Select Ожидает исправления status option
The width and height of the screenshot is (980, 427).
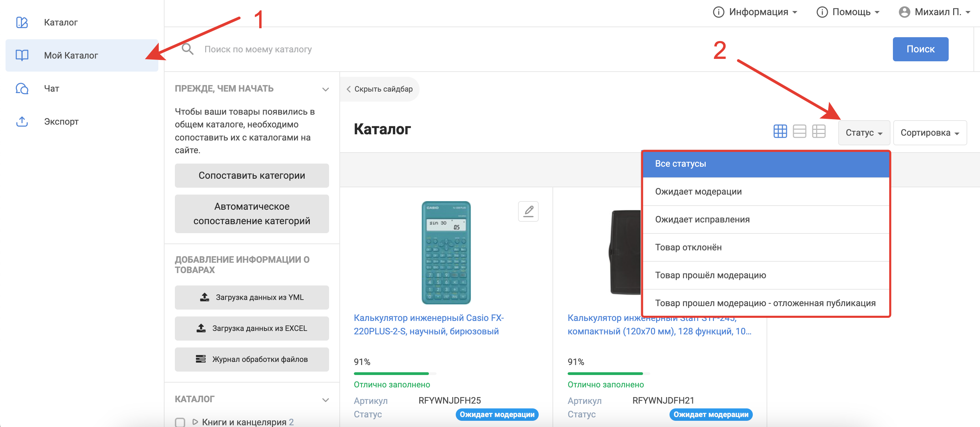[x=702, y=220]
